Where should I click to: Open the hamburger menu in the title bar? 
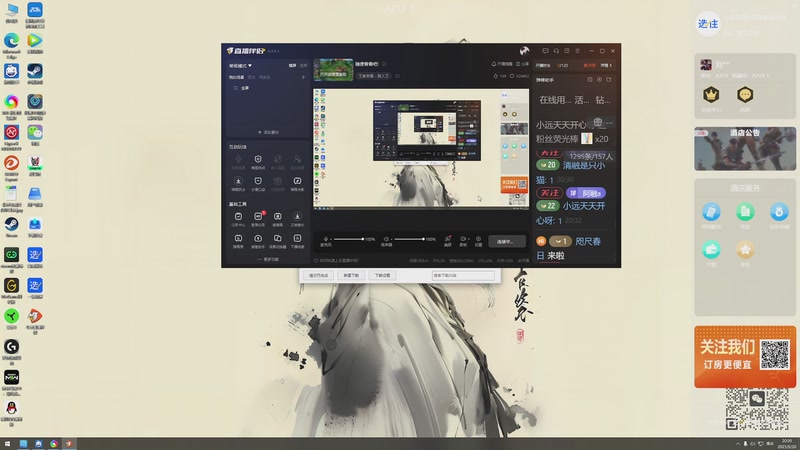pyautogui.click(x=578, y=51)
